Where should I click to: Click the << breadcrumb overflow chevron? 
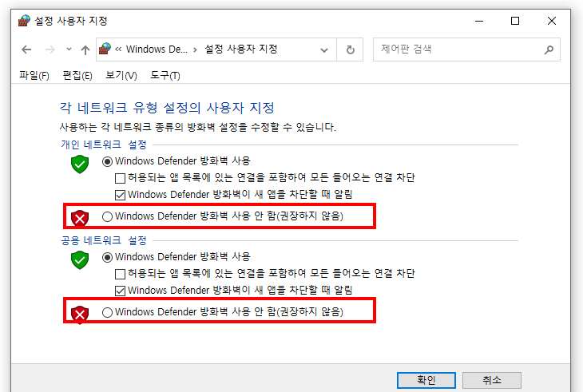coord(118,49)
